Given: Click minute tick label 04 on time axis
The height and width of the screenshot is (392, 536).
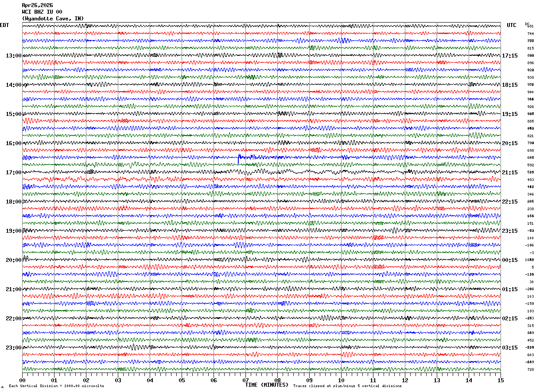Looking at the screenshot, I should point(150,380).
